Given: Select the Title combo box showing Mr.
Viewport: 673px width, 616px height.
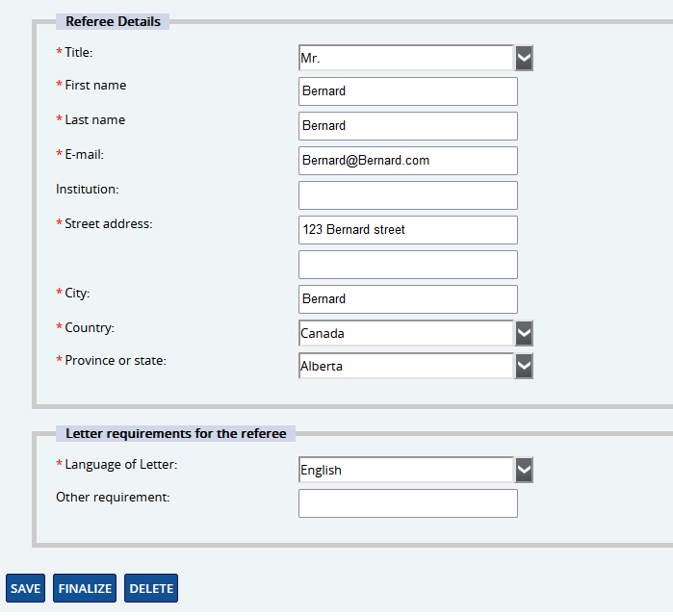Looking at the screenshot, I should (x=405, y=58).
